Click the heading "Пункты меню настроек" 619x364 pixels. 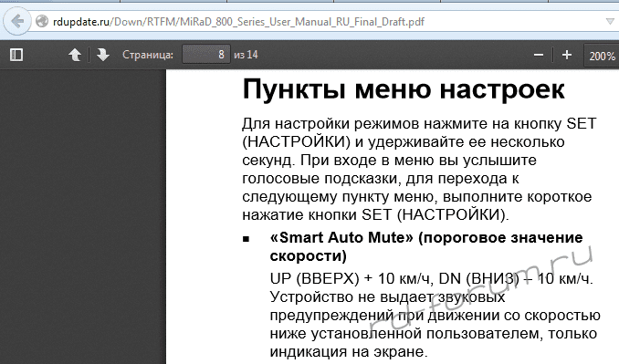[403, 90]
